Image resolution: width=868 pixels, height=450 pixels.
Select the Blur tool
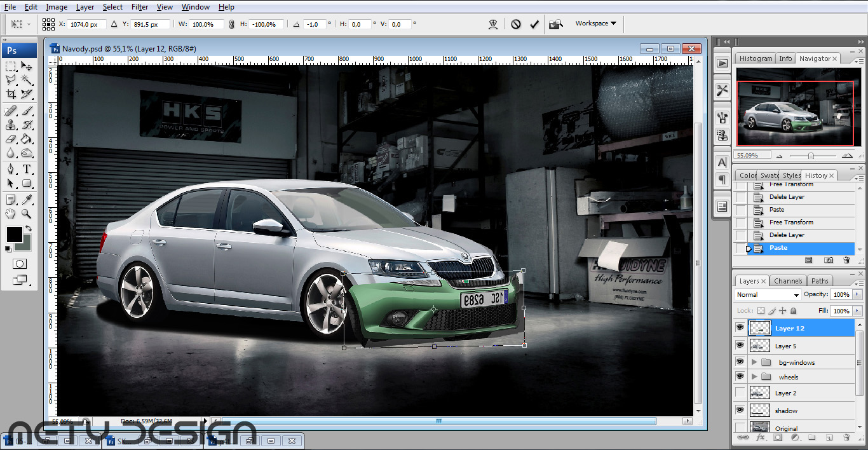[11, 153]
